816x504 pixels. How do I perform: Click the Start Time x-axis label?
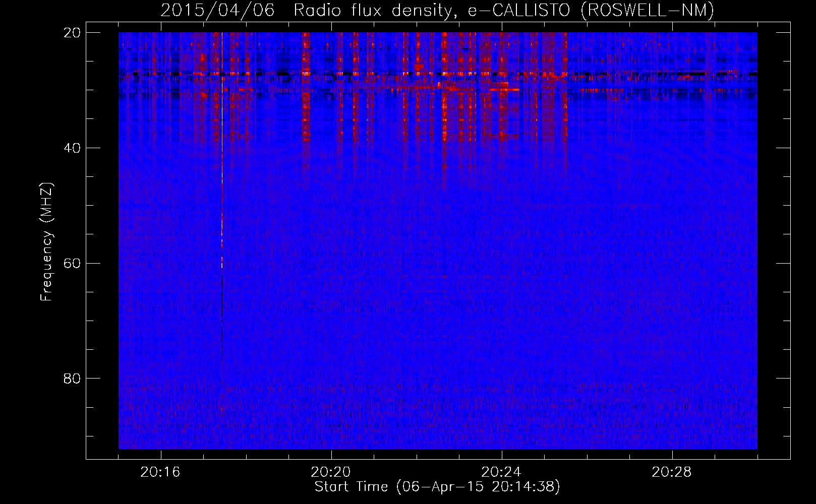click(351, 487)
